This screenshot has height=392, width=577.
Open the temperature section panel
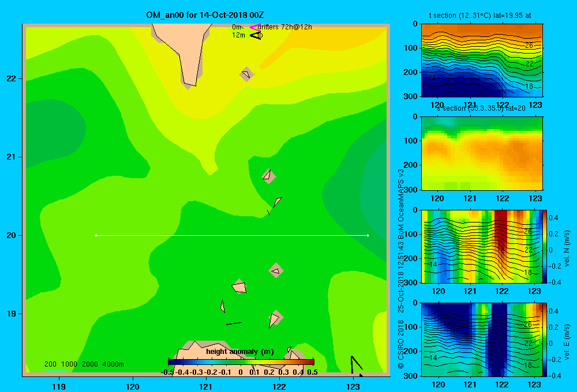tap(482, 61)
